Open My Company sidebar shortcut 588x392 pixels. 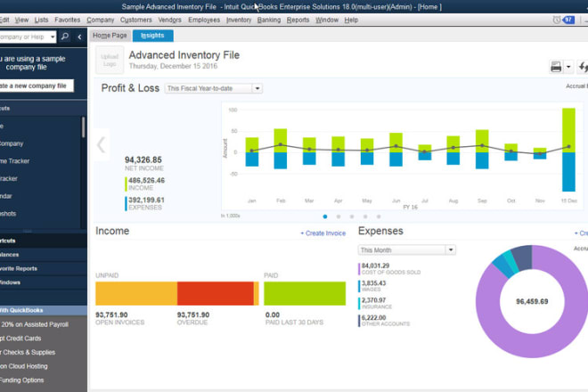(x=12, y=143)
